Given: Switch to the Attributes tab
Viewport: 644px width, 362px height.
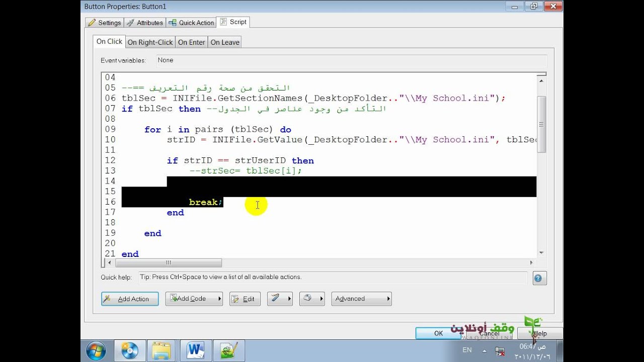Looking at the screenshot, I should pos(144,23).
